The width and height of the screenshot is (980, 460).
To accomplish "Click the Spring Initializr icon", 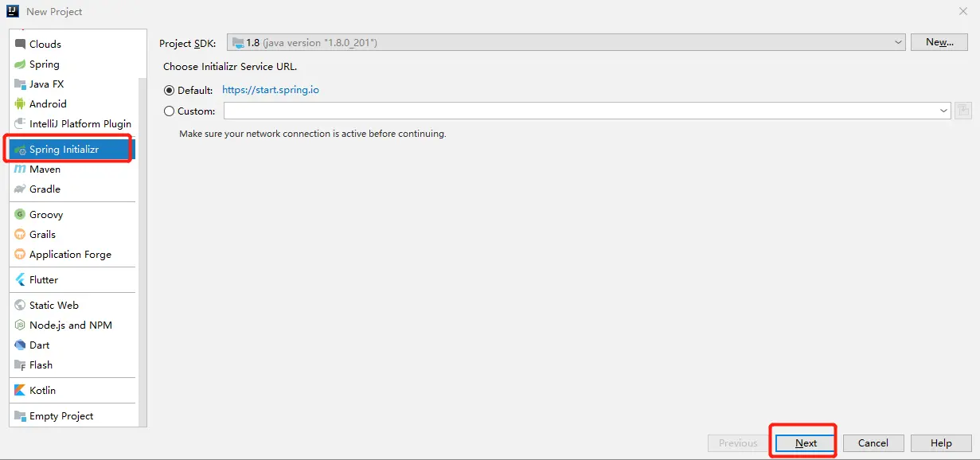I will click(20, 150).
